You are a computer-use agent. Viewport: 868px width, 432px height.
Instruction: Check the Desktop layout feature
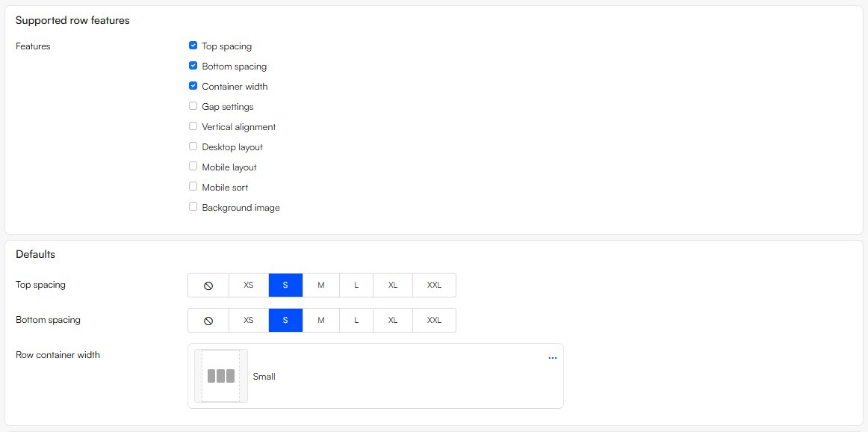(193, 146)
